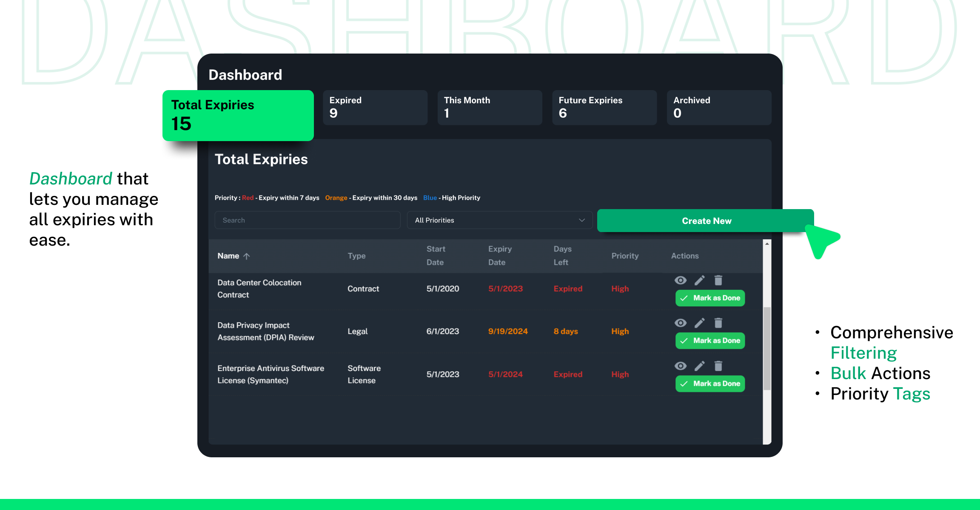Focus the Search input field
Image resolution: width=980 pixels, height=510 pixels.
click(308, 220)
